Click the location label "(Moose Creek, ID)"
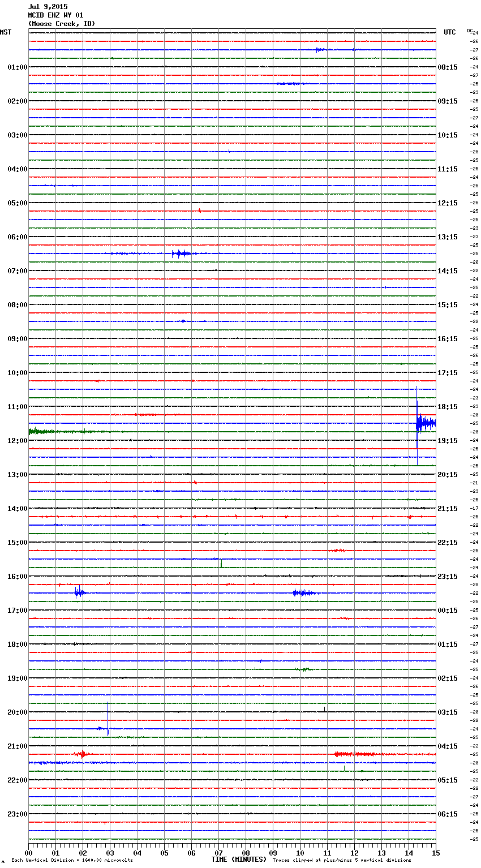This screenshot has height=868, width=481. (x=62, y=24)
